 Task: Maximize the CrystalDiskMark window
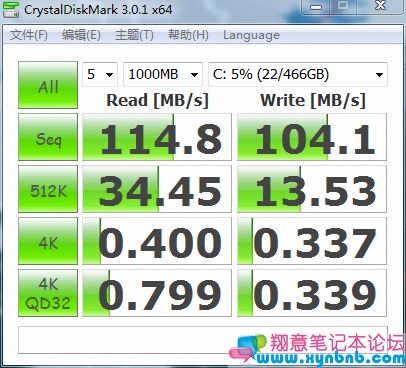[x=343, y=7]
